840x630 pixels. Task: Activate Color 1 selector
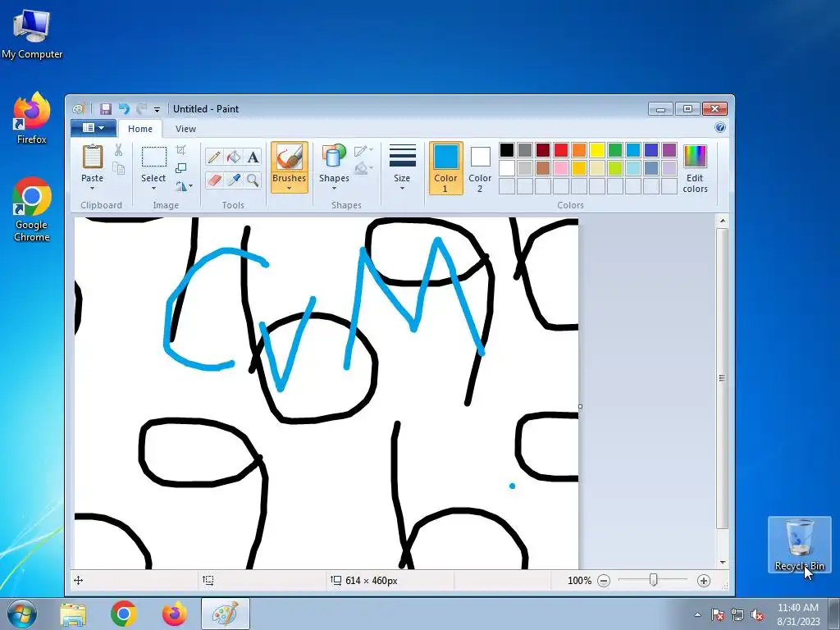[x=445, y=167]
